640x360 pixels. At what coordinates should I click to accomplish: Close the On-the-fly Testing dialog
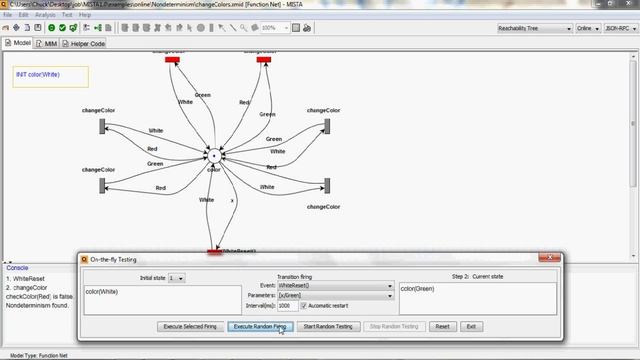(x=549, y=257)
